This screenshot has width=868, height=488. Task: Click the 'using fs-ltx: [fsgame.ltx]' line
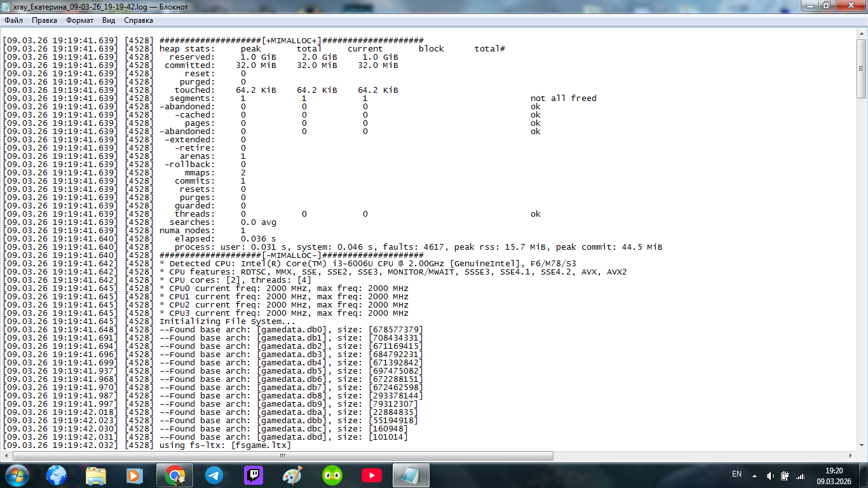[x=147, y=445]
